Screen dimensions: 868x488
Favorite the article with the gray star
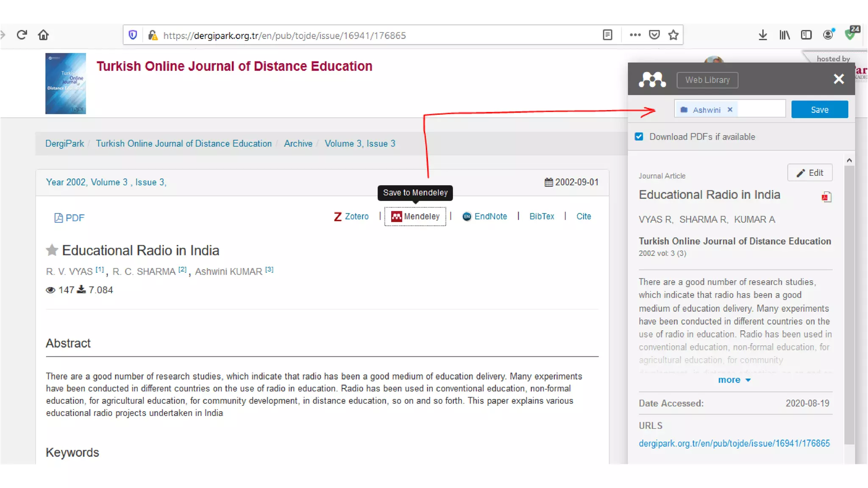52,250
